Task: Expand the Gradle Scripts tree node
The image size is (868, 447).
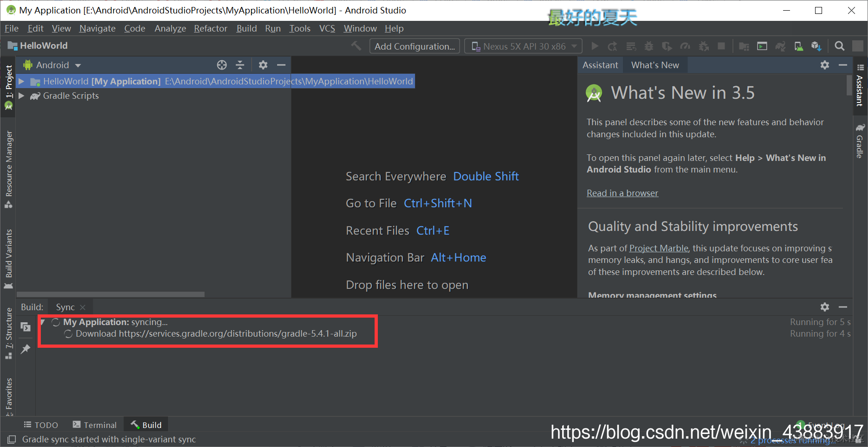Action: click(x=21, y=96)
